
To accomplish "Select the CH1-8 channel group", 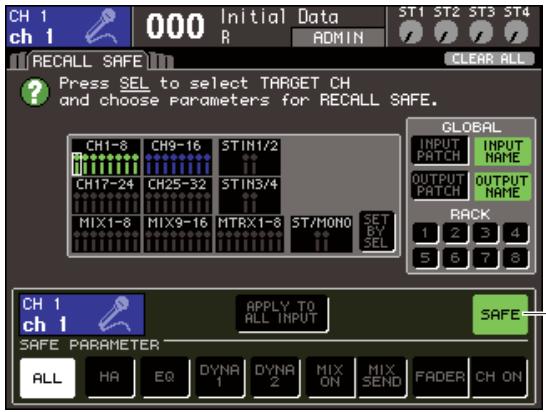I will click(x=106, y=157).
